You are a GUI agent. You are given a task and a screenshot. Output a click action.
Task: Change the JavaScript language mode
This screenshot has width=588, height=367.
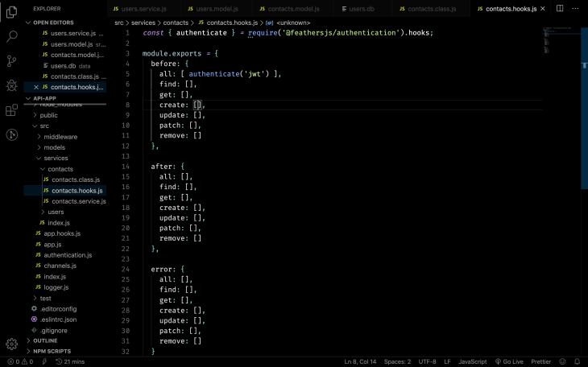click(x=472, y=361)
